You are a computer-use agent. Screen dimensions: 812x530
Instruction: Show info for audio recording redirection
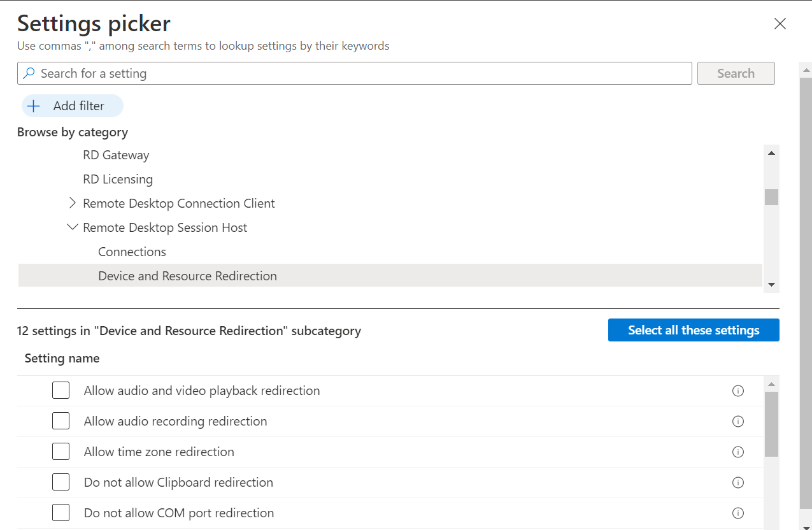pos(738,422)
